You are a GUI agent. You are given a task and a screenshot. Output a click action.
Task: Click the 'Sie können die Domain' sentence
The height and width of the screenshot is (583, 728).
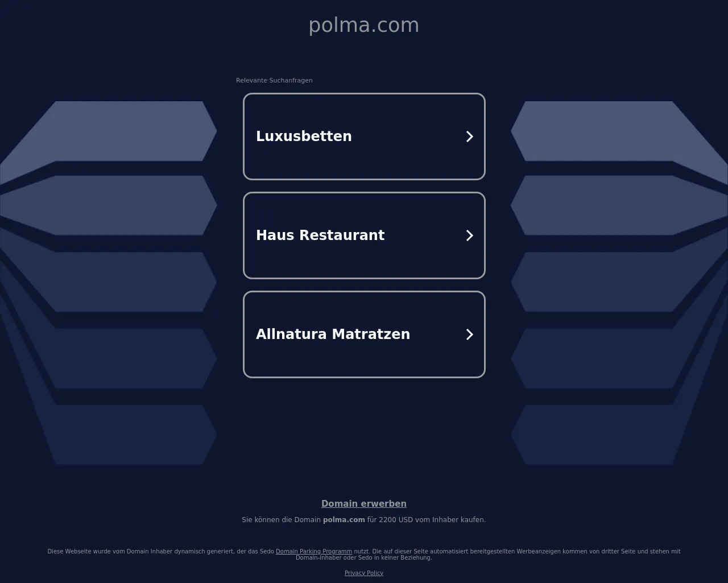point(364,520)
